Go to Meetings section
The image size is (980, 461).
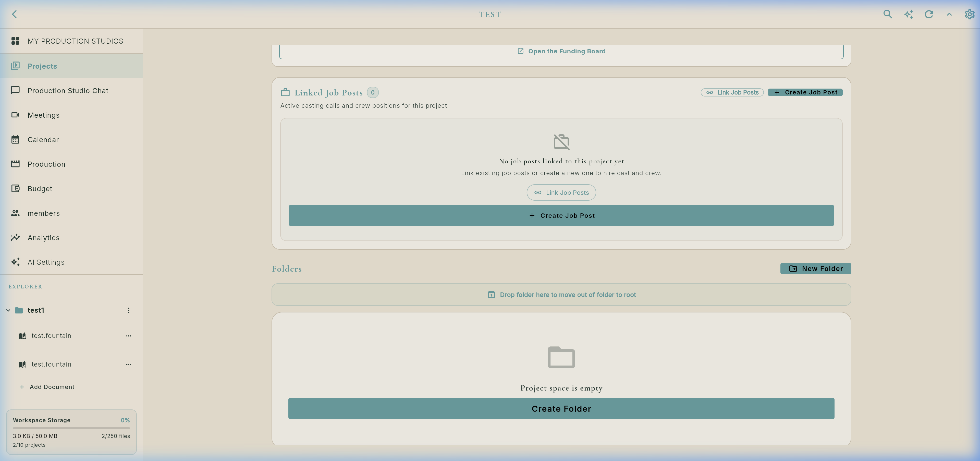71,115
